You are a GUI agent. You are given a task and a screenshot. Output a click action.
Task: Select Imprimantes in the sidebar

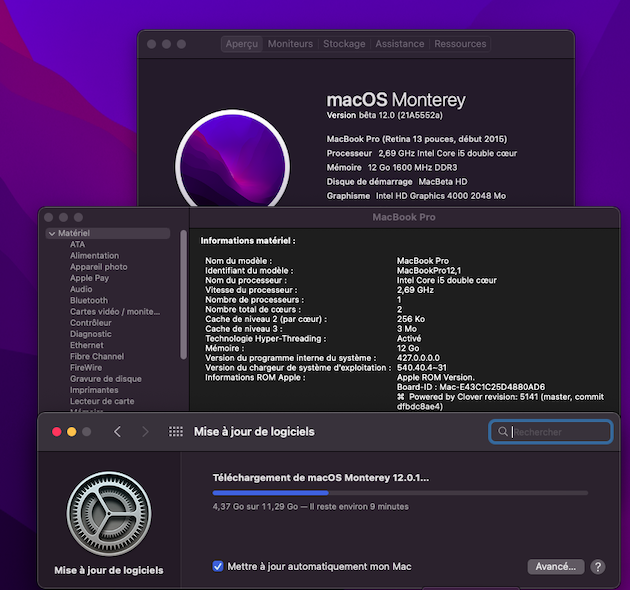tap(94, 390)
